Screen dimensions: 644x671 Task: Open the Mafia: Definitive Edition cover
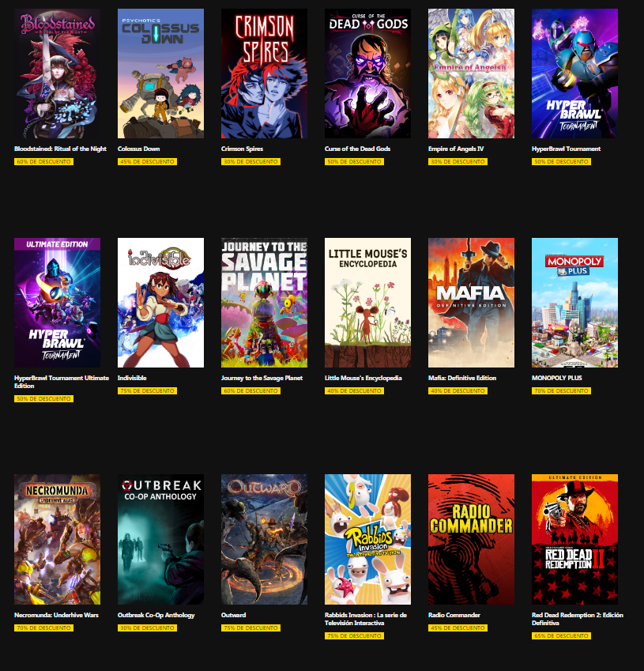tap(472, 303)
